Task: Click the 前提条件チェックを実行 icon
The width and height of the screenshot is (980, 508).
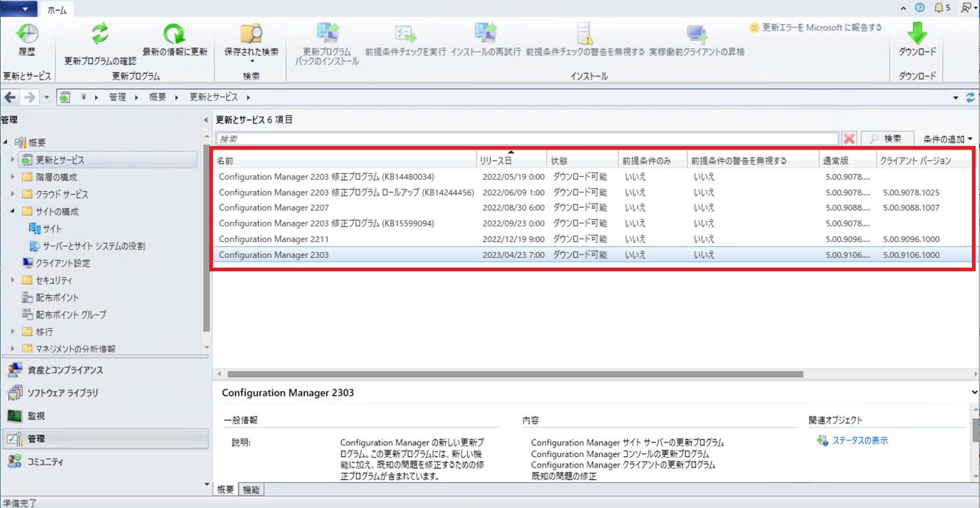Action: coord(405,34)
